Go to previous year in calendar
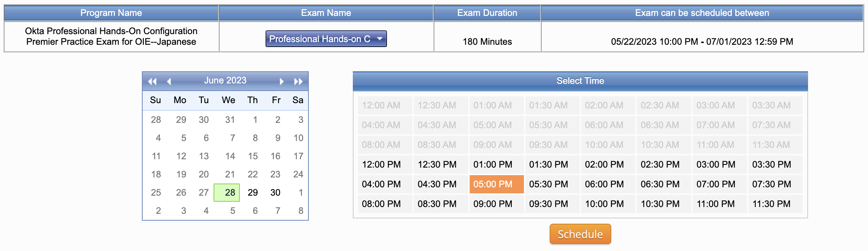 (x=152, y=81)
